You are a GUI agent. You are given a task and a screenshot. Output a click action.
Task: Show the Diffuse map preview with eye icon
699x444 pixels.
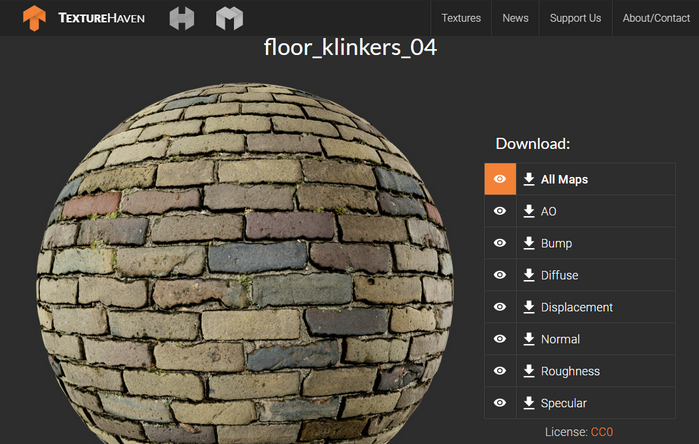tap(500, 275)
